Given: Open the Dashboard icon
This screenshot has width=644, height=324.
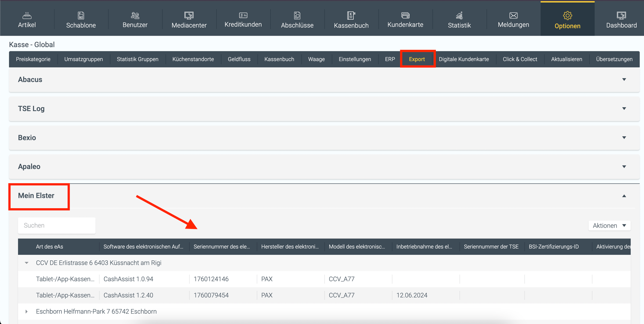Looking at the screenshot, I should coord(621,16).
